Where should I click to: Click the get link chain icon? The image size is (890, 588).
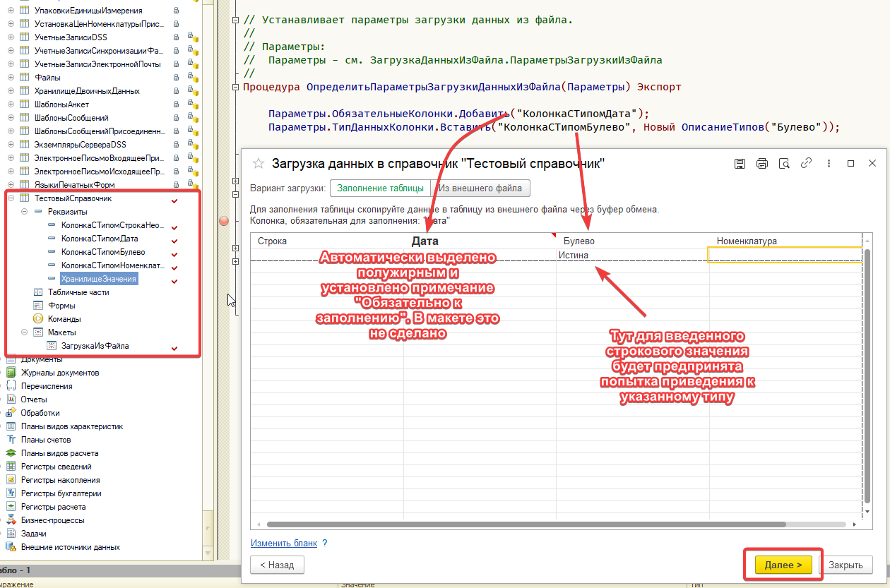[x=806, y=163]
